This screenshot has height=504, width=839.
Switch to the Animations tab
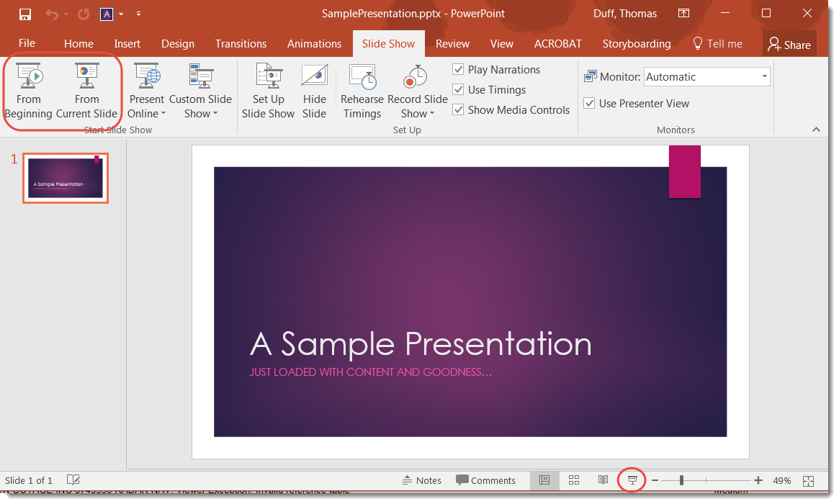point(314,44)
